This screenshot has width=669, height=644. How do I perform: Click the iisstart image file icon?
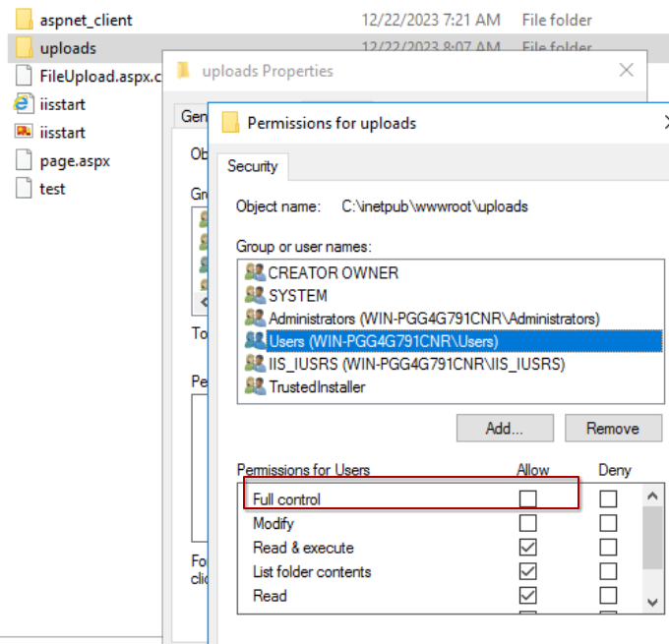pos(24,132)
